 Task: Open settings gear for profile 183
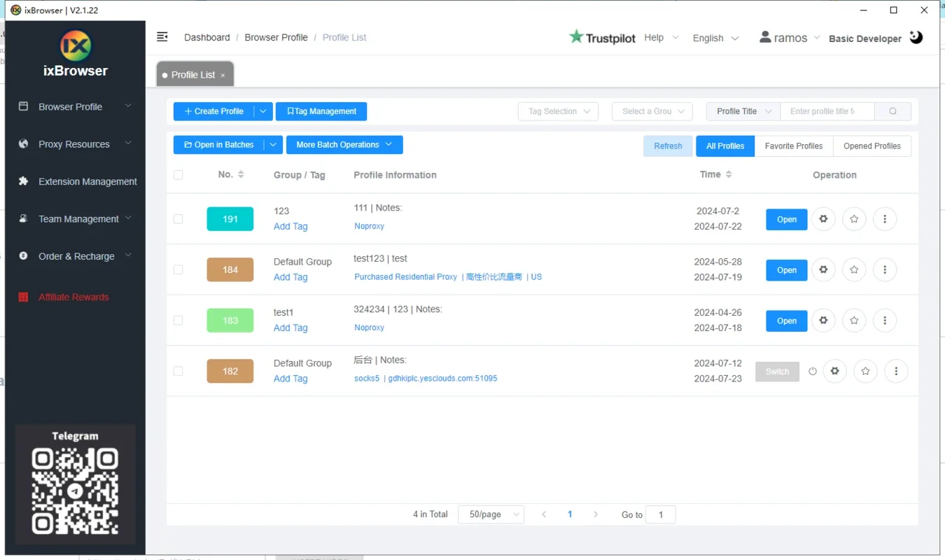(823, 321)
